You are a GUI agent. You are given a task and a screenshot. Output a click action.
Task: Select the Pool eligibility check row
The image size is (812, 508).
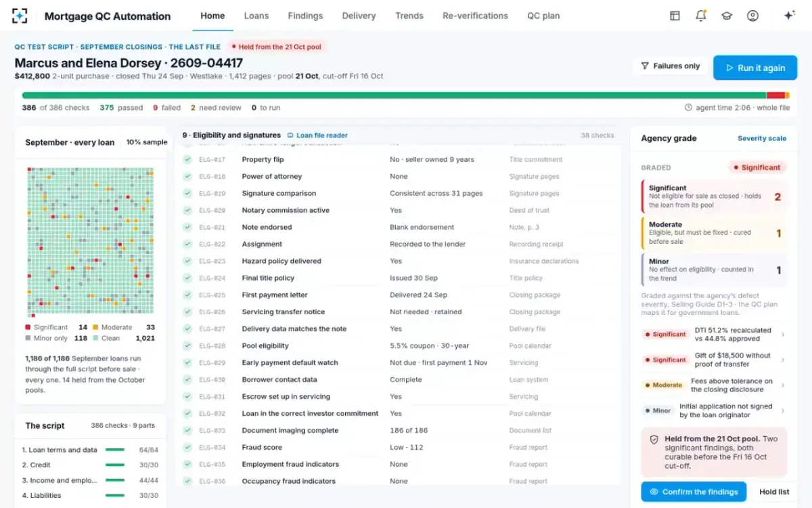click(398, 346)
